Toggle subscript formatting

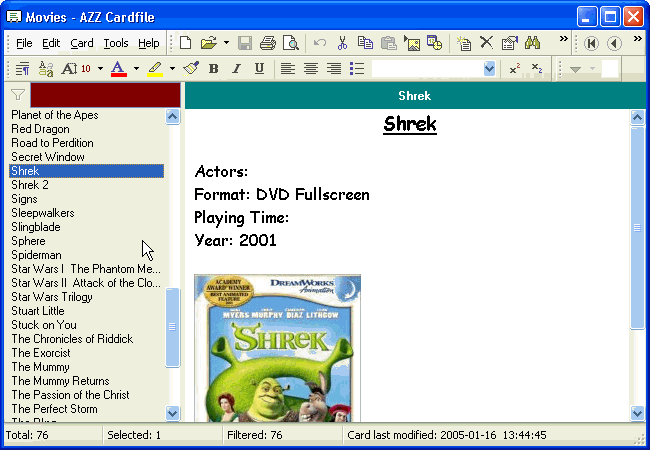pos(537,68)
